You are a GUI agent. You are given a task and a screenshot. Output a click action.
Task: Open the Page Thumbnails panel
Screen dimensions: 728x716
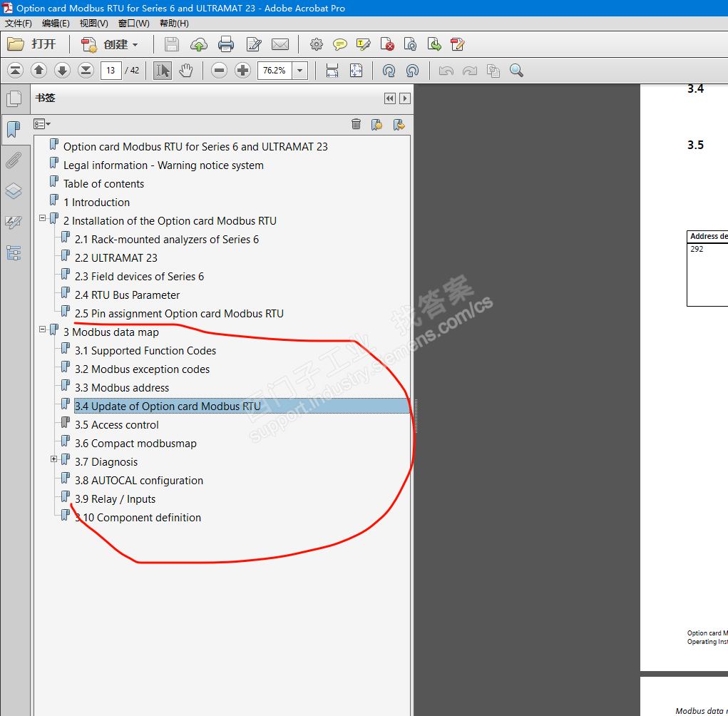coord(14,98)
